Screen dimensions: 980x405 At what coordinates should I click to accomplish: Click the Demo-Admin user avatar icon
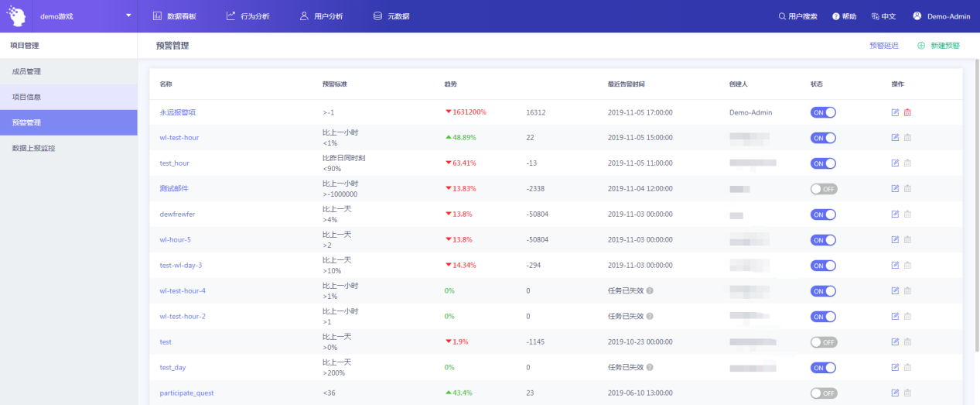(x=917, y=16)
